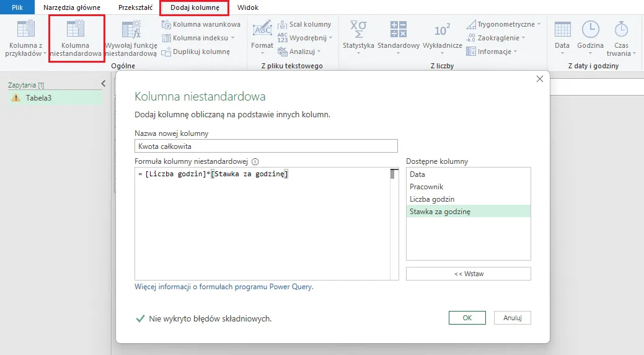The width and height of the screenshot is (644, 355).
Task: Click the Data calendar icon
Action: (x=562, y=30)
